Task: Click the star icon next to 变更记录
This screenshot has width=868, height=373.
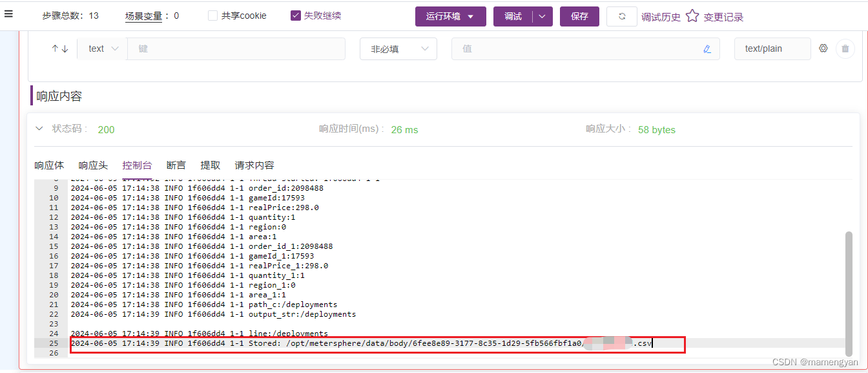Action: pos(693,17)
